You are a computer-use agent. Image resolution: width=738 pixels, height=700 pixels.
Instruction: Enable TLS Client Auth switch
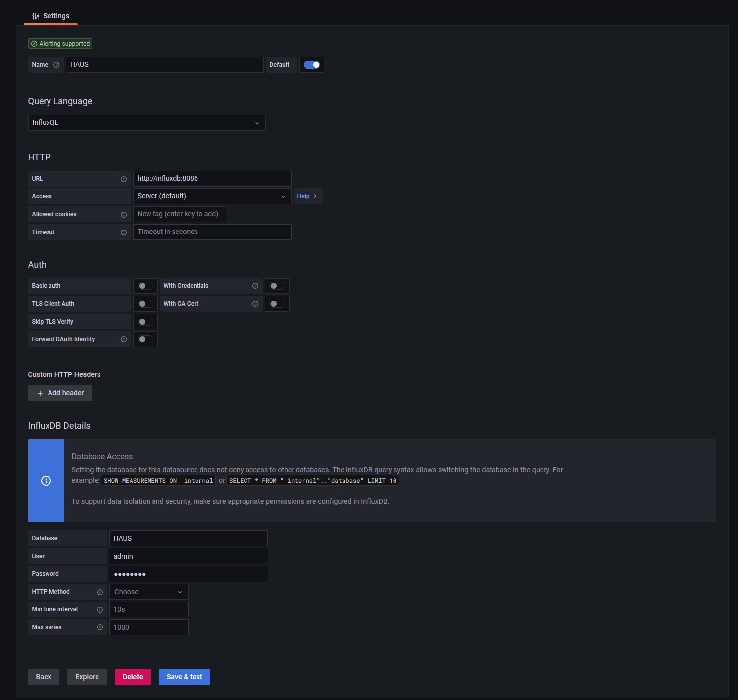pyautogui.click(x=145, y=304)
